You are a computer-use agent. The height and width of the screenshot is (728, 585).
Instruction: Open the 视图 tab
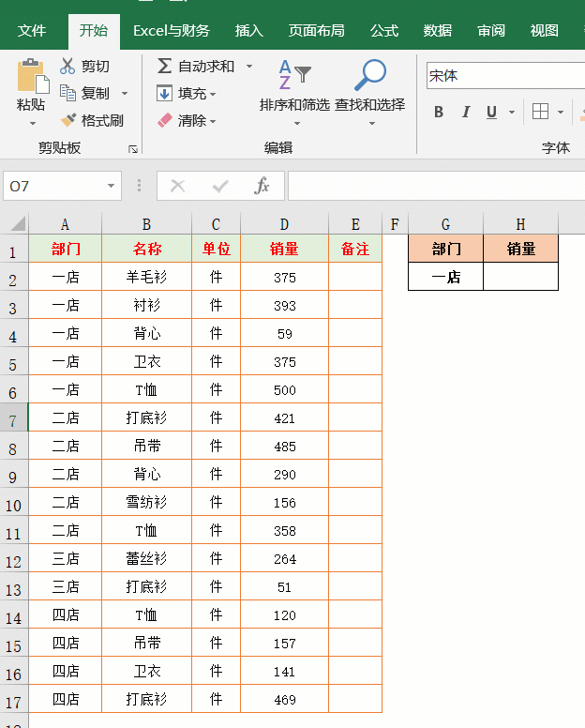544,31
